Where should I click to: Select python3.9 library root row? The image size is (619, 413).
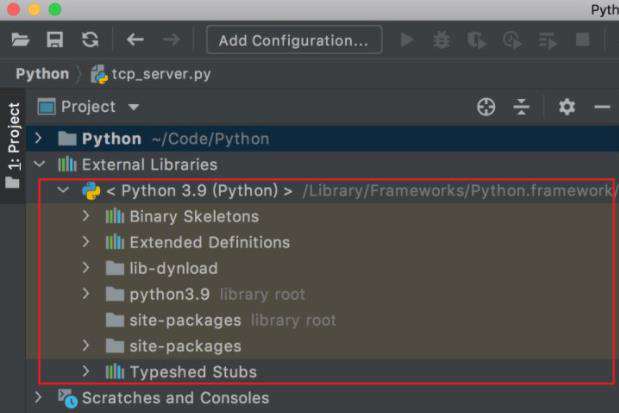[x=323, y=295]
